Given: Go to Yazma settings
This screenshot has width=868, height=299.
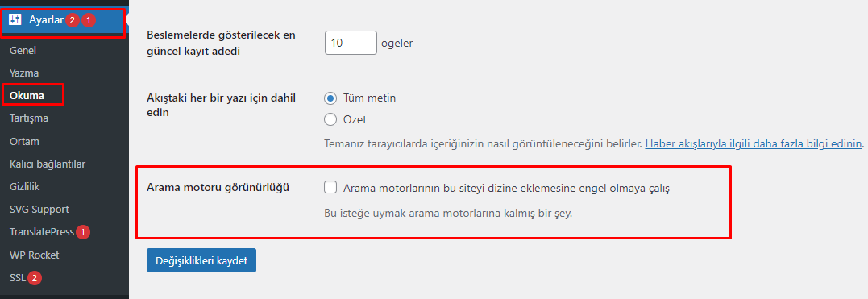Looking at the screenshot, I should (x=24, y=73).
